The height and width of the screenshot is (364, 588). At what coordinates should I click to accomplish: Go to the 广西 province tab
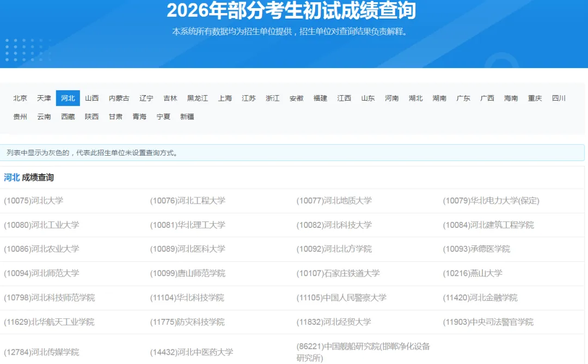(487, 98)
